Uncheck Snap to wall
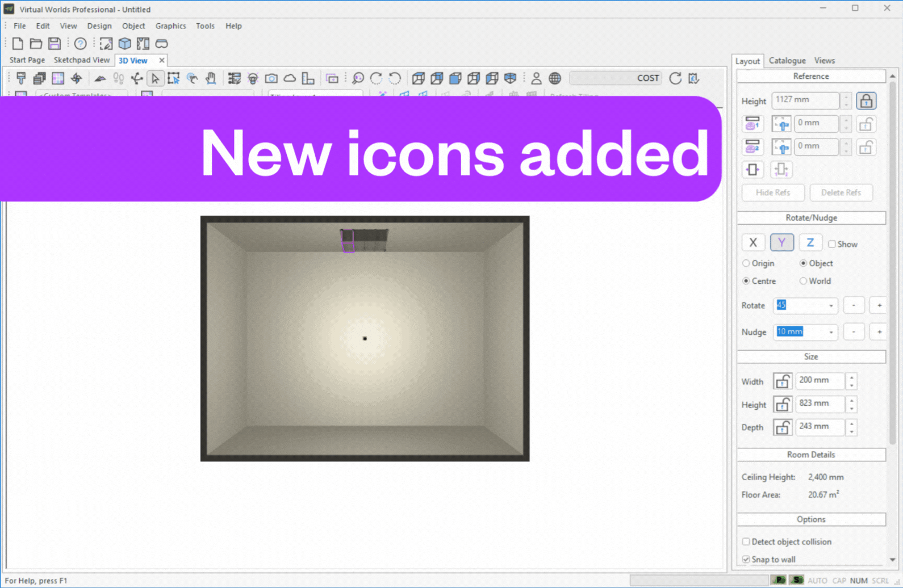This screenshot has height=588, width=903. [x=746, y=560]
